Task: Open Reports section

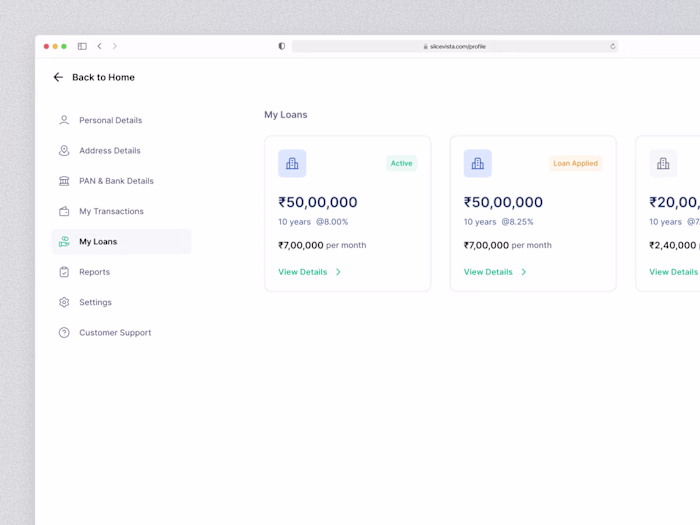Action: click(x=94, y=272)
